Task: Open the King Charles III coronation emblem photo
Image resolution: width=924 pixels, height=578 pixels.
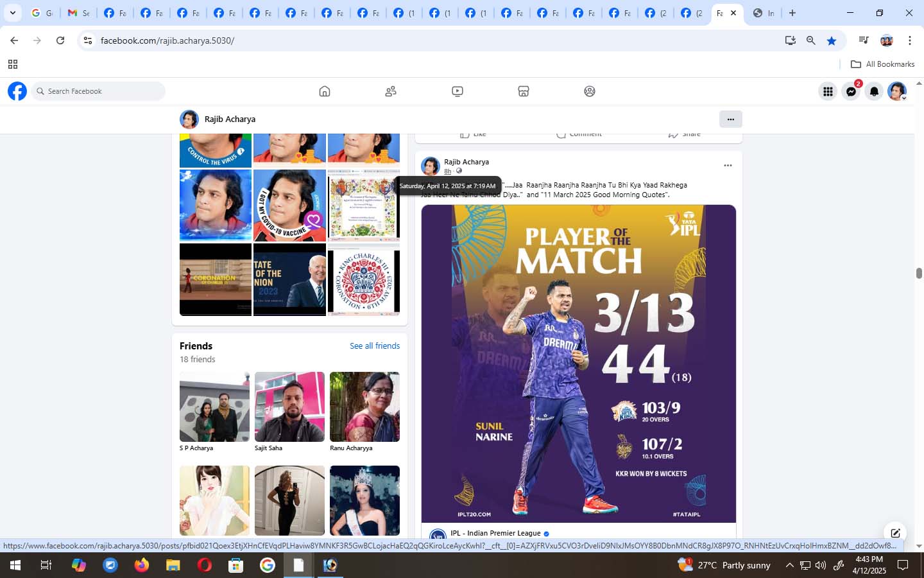Action: pos(364,279)
